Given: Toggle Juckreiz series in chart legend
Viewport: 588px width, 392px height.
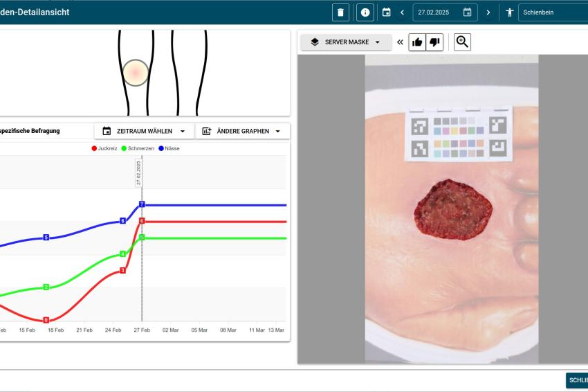Looking at the screenshot, I should [104, 148].
